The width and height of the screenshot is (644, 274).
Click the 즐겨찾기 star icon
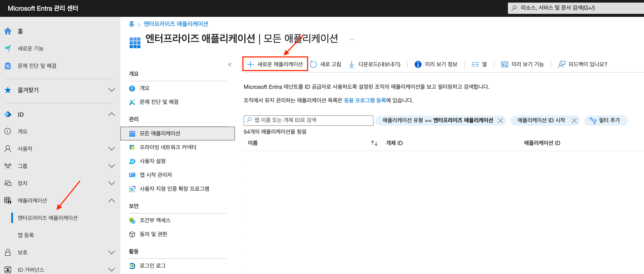(x=8, y=90)
